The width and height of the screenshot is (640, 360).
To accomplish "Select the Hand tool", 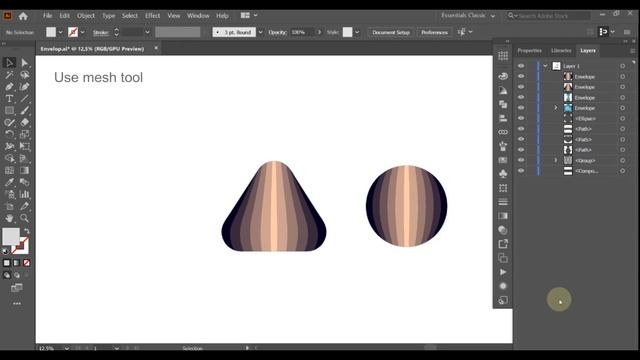I will (x=9, y=218).
